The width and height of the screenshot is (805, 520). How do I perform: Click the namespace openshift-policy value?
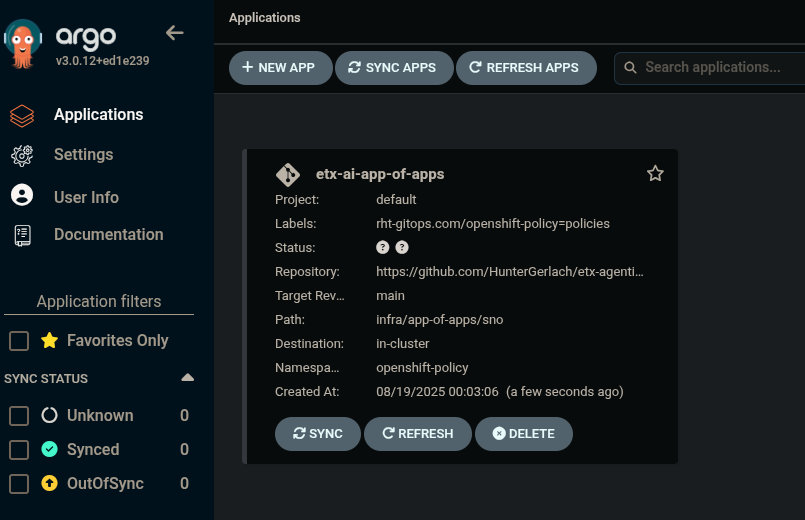[422, 368]
